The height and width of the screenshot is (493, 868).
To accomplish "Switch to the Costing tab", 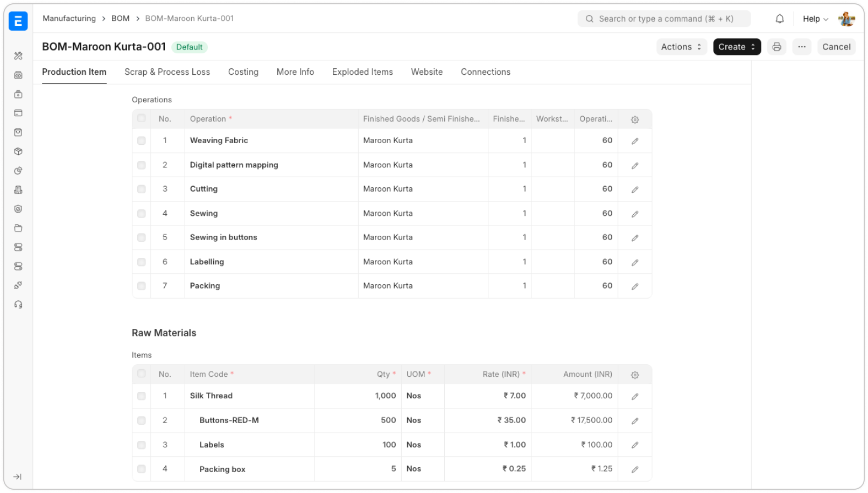I will 243,72.
